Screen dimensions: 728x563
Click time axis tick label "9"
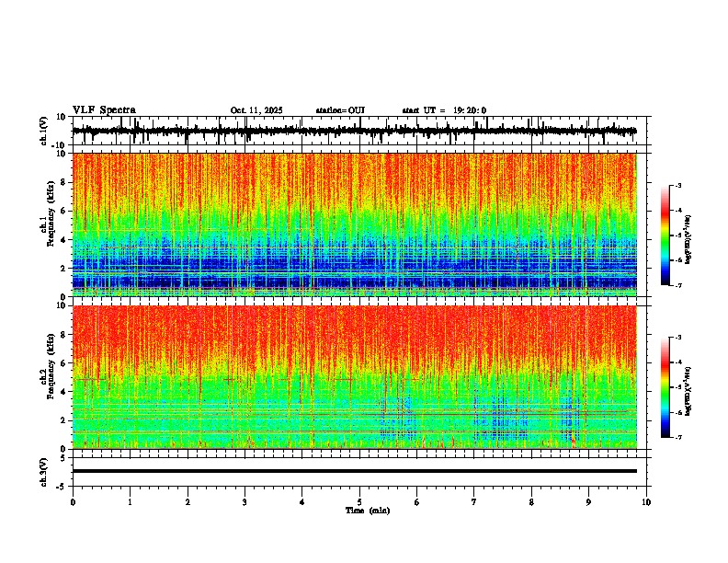click(588, 502)
